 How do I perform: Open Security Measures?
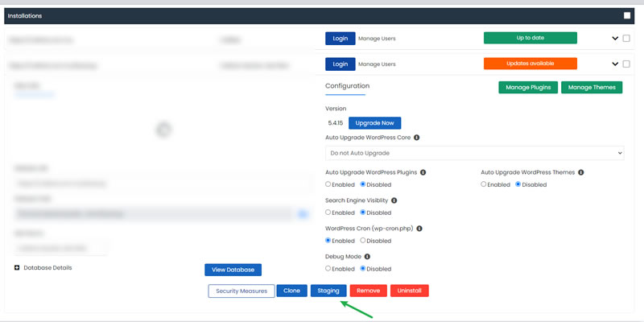(242, 291)
